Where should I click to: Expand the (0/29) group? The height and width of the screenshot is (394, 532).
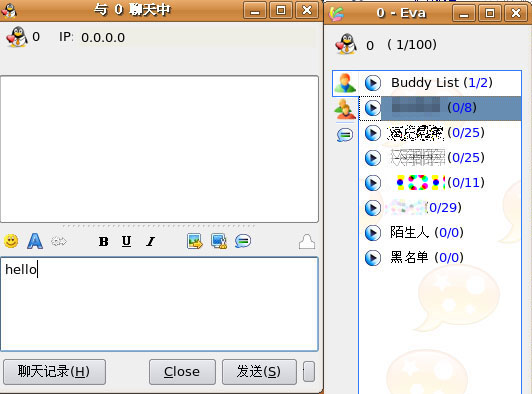pyautogui.click(x=373, y=208)
